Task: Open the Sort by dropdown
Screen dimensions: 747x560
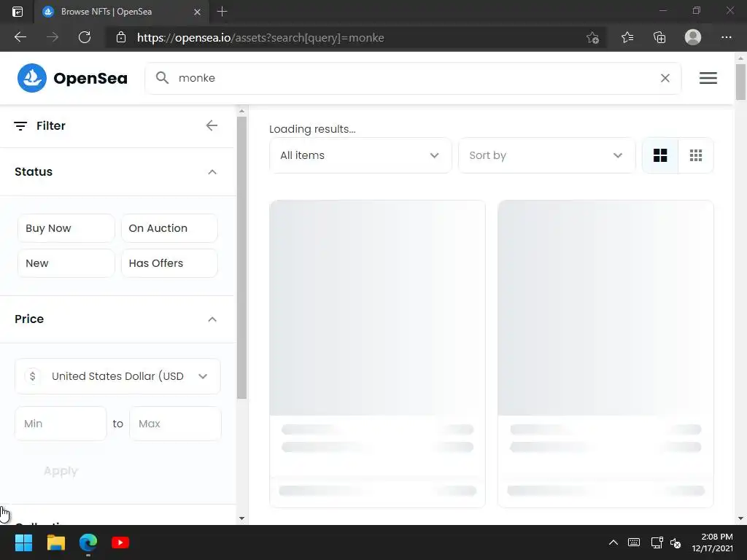Action: click(546, 155)
